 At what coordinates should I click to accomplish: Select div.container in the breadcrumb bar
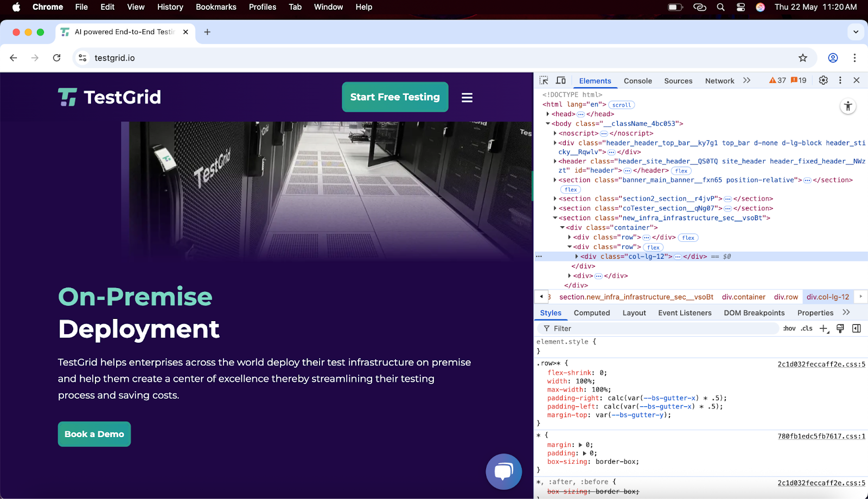coord(743,297)
